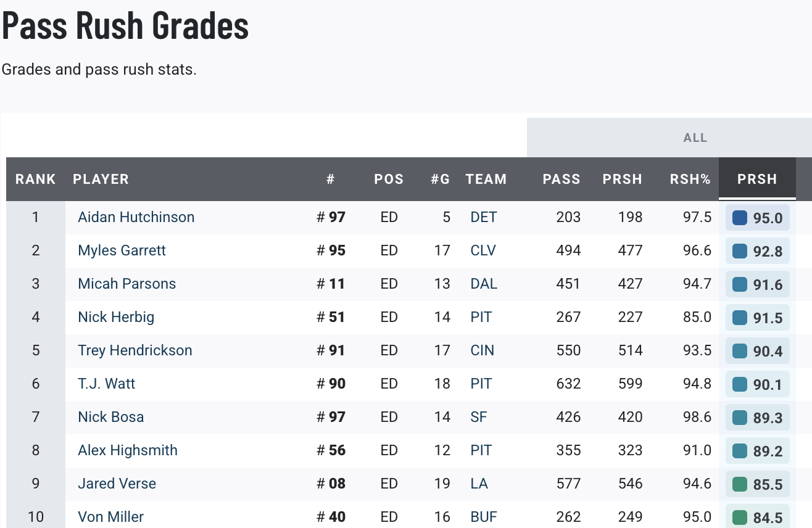The image size is (812, 528).
Task: Open Nick Herbig's profile
Action: pyautogui.click(x=116, y=317)
